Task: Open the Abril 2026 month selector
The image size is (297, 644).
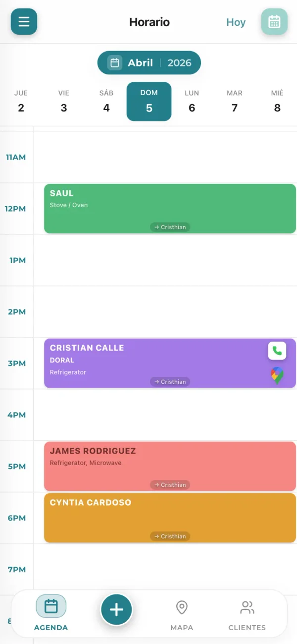Action: tap(148, 62)
